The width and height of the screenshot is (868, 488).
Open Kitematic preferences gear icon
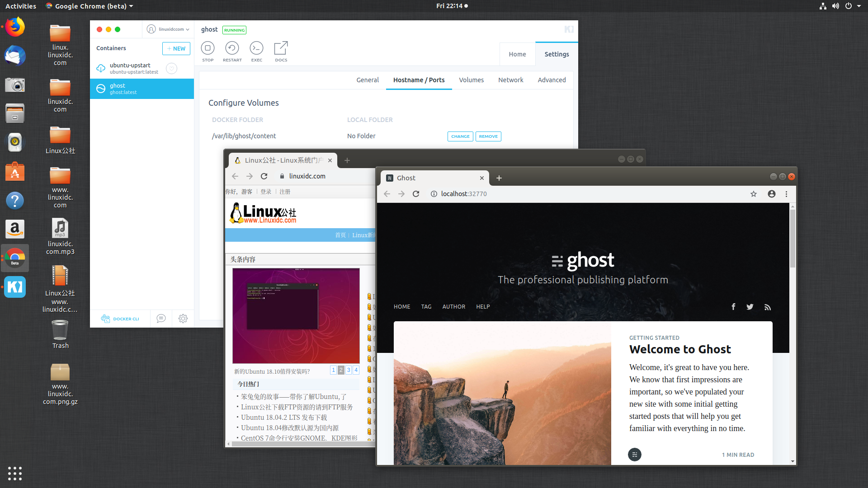[x=183, y=319]
